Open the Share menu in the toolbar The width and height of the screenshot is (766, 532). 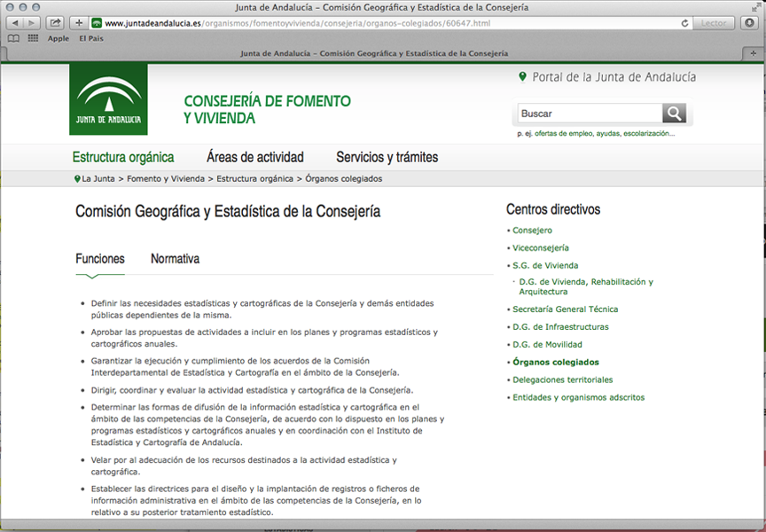click(55, 23)
